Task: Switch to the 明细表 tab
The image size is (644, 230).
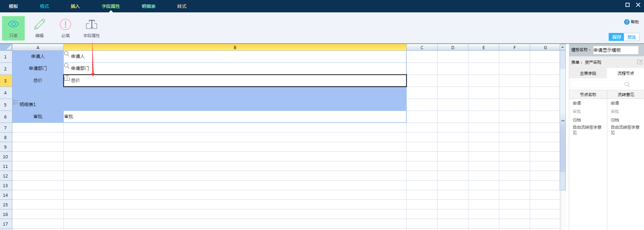Action: tap(148, 6)
